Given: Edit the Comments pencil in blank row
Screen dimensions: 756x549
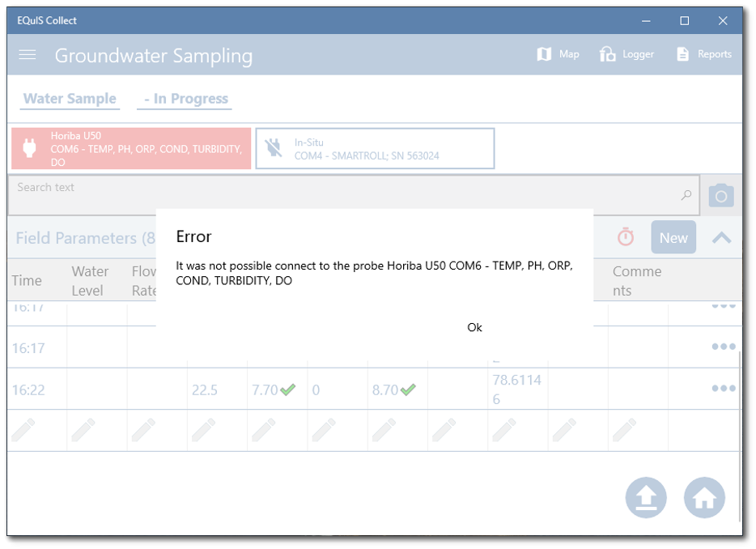Looking at the screenshot, I should point(624,430).
